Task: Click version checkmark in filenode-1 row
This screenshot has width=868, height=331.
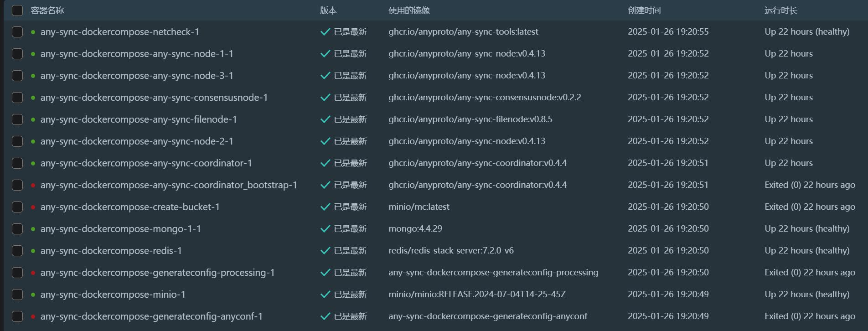Action: point(325,119)
